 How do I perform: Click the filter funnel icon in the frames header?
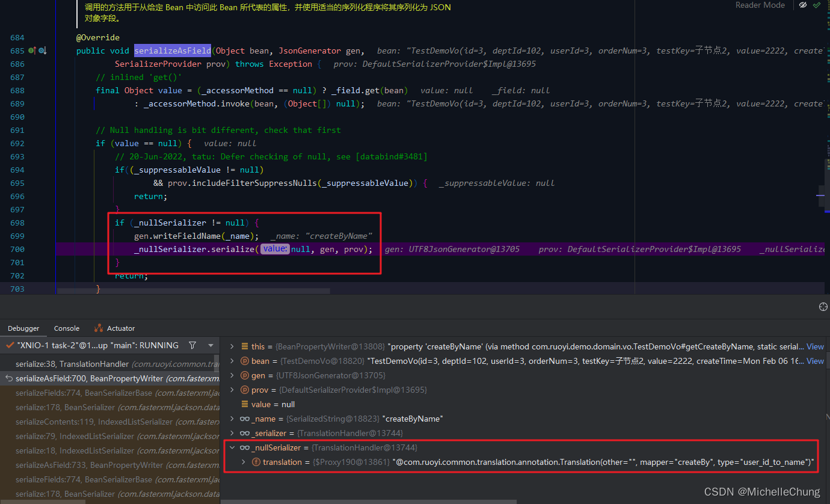pos(192,345)
